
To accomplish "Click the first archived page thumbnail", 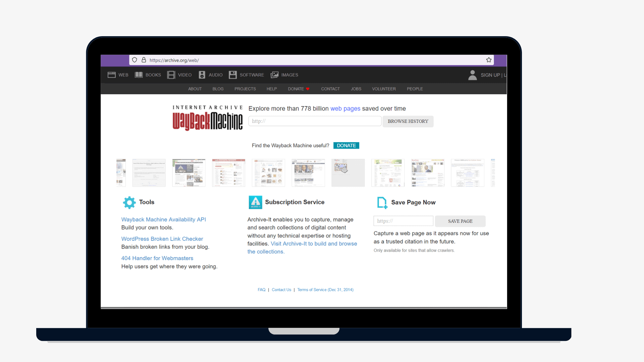I will (120, 173).
